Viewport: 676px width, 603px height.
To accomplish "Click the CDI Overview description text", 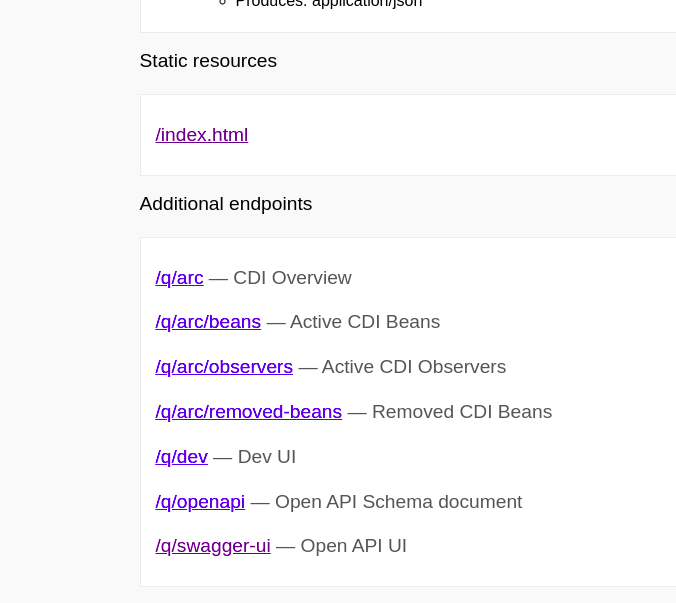I will [292, 278].
